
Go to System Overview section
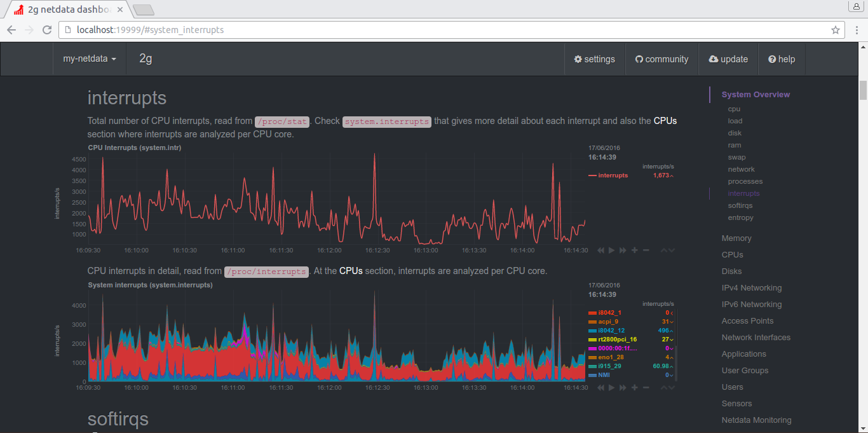[x=756, y=95]
